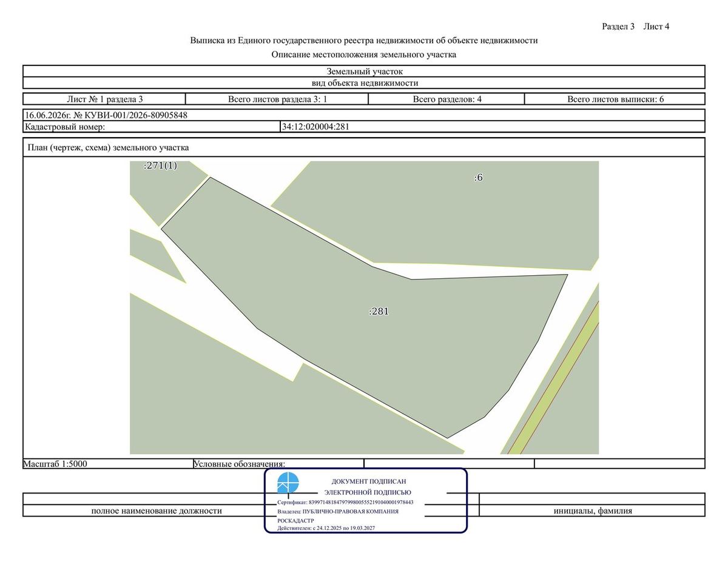Click the Roskadastr logo in signature stamp
The width and height of the screenshot is (728, 562).
click(x=288, y=483)
